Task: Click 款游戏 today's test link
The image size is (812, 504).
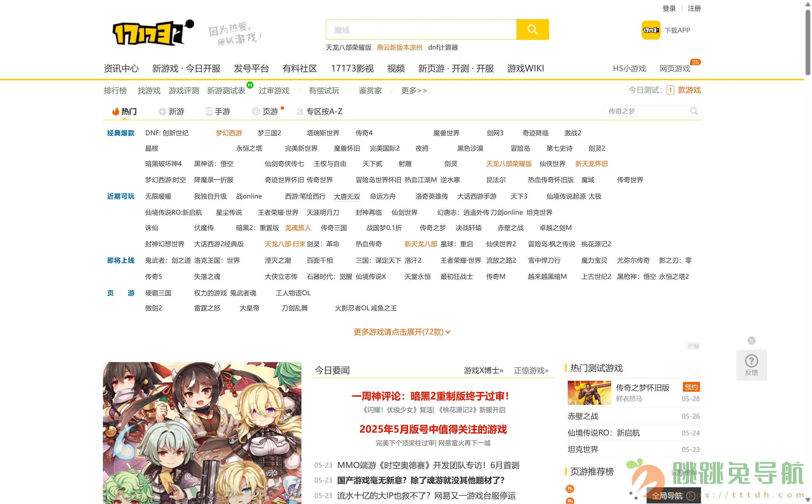Action: tap(689, 90)
